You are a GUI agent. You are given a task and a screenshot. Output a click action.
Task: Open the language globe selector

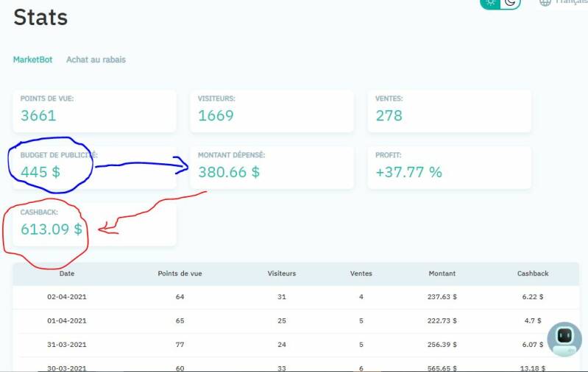tap(545, 3)
